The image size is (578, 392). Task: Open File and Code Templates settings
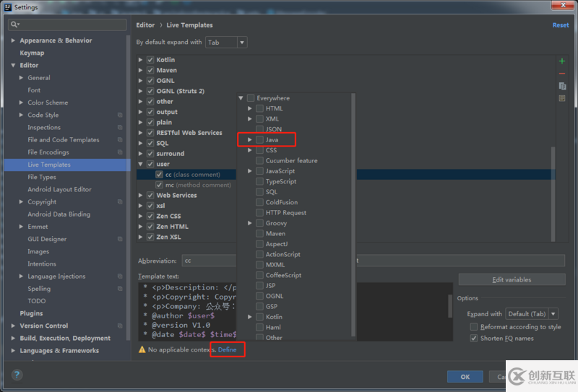pos(64,140)
